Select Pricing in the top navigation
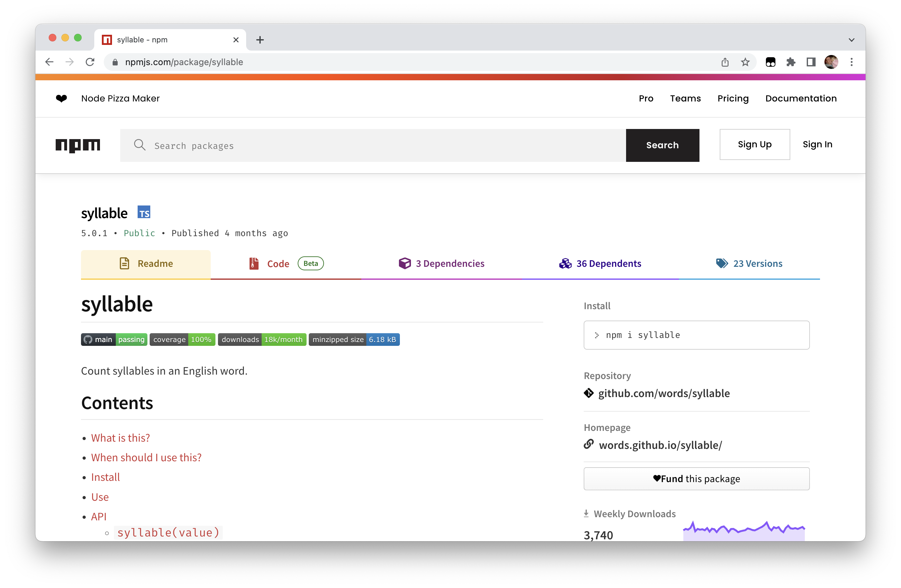Screen dimensions: 901x588 [x=733, y=98]
